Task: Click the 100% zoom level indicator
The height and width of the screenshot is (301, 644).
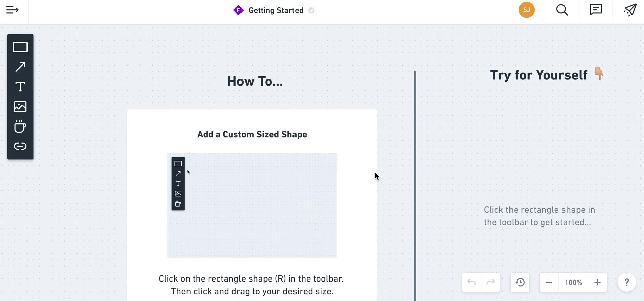Action: [x=573, y=282]
